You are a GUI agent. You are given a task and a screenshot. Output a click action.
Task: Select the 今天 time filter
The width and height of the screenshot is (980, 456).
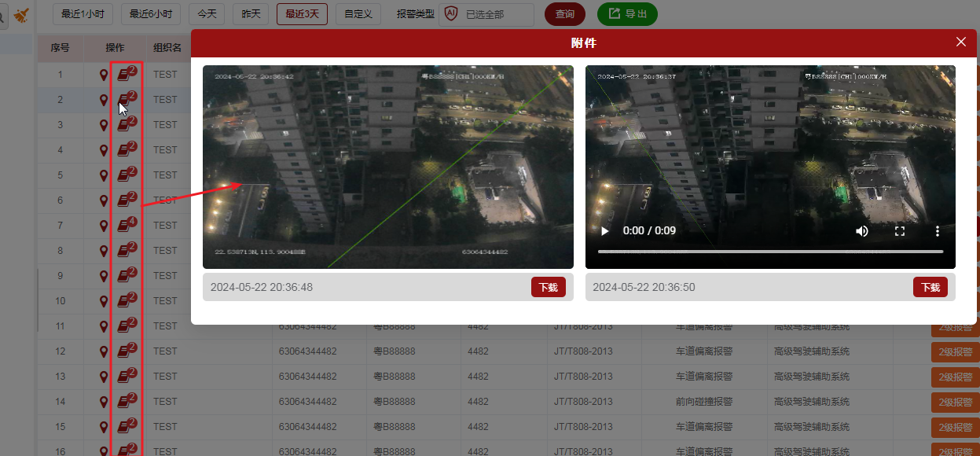click(207, 14)
